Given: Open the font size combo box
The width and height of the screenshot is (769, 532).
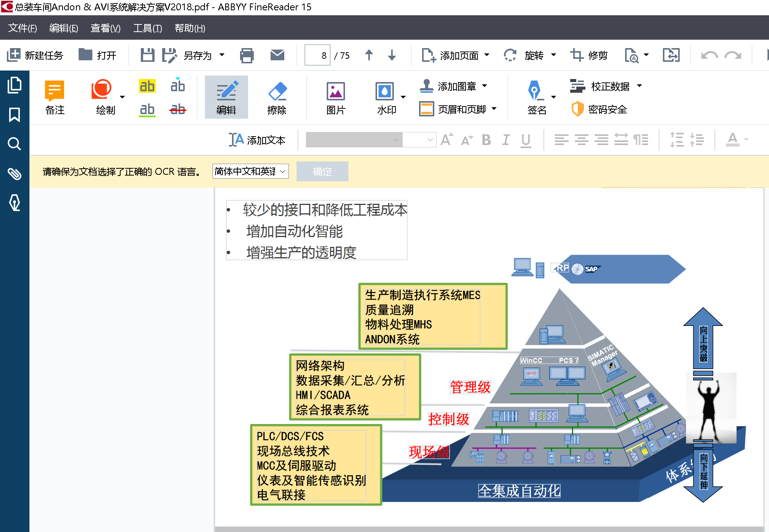Looking at the screenshot, I should (419, 140).
